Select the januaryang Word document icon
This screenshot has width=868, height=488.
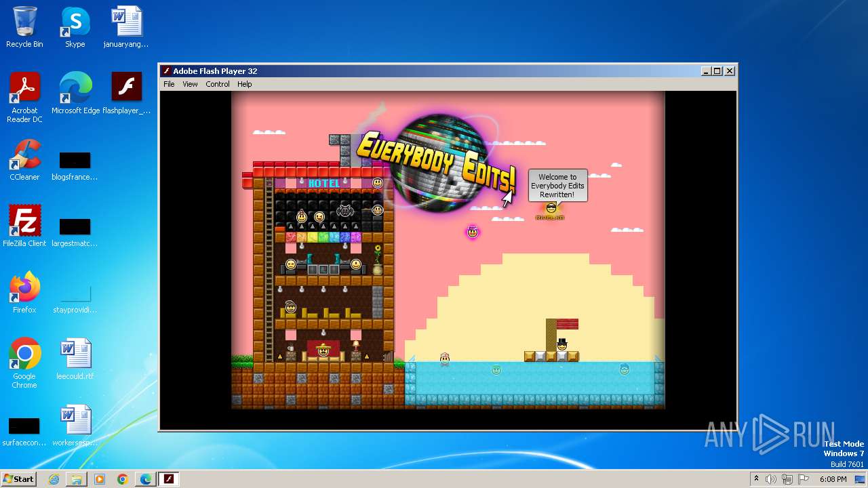click(126, 28)
